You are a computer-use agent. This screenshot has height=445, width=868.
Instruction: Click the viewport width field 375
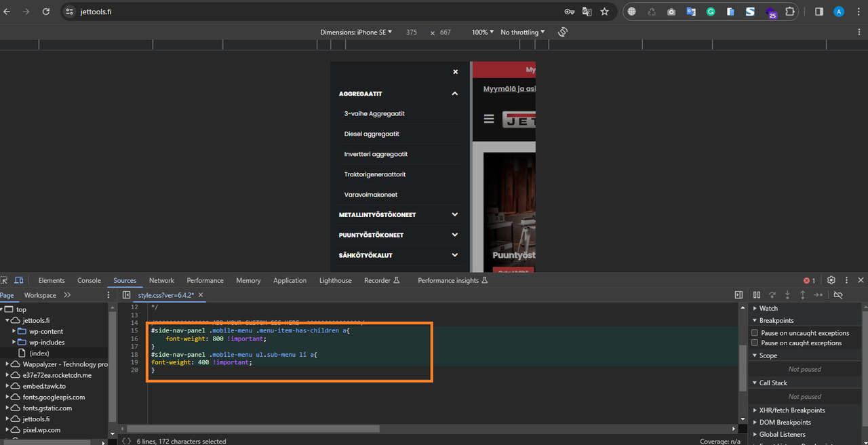click(412, 32)
